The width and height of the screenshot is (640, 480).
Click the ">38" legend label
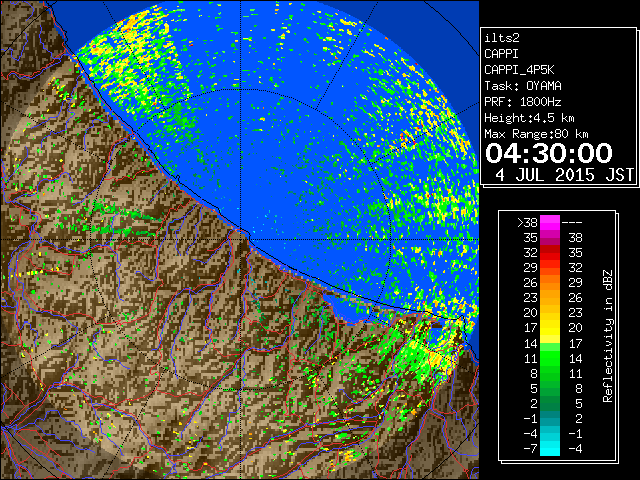[527, 222]
